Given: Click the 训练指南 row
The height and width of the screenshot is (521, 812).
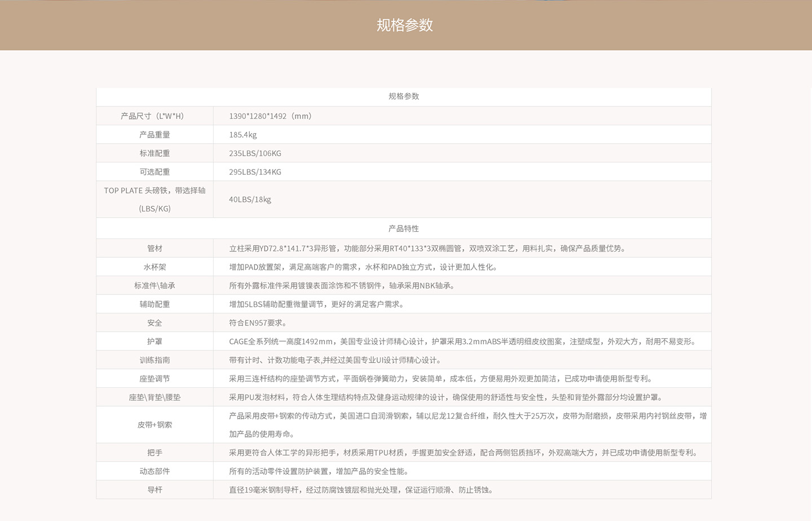Looking at the screenshot, I should pos(155,360).
